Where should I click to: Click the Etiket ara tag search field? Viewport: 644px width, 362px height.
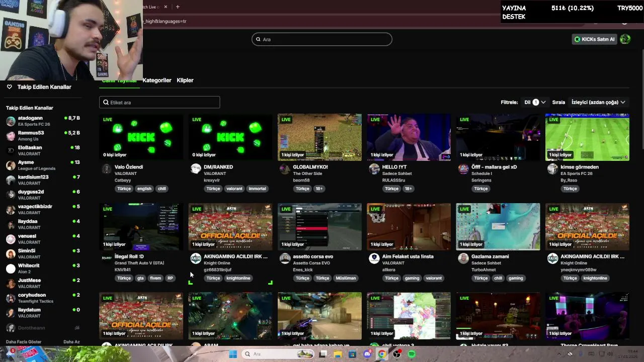[x=159, y=102]
